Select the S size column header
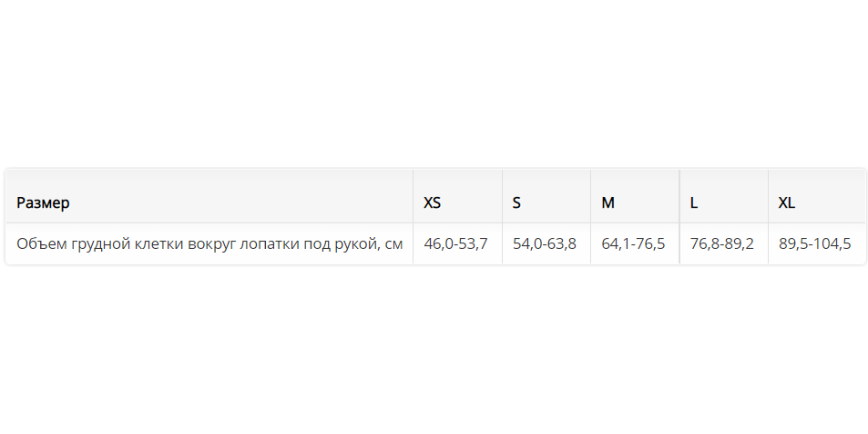Viewport: 868px width, 434px height. pyautogui.click(x=516, y=202)
